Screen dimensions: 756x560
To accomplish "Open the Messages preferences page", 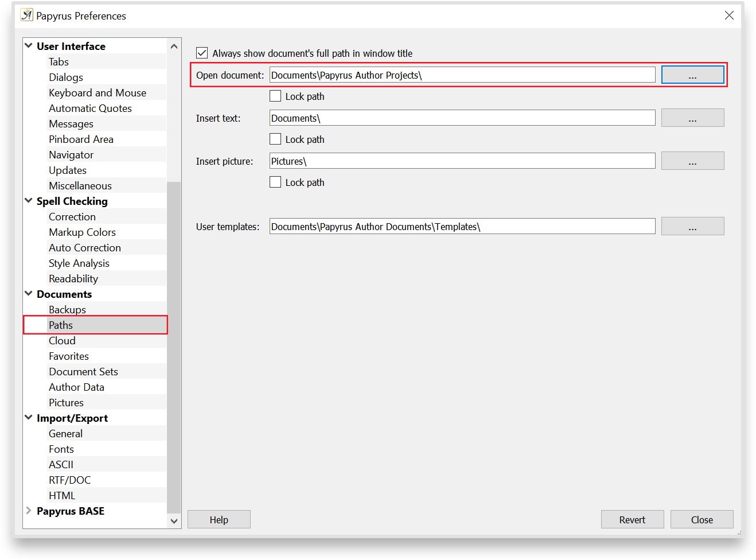I will (x=71, y=124).
